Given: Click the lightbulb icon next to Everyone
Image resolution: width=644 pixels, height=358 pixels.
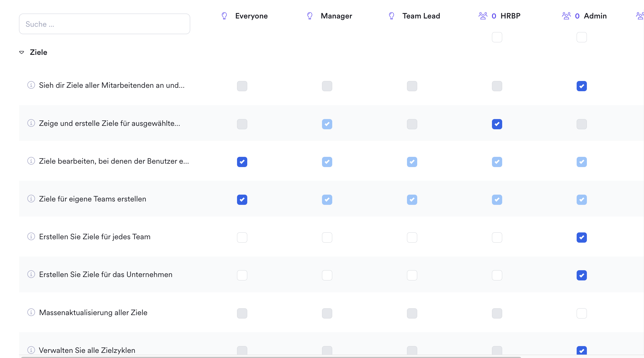Looking at the screenshot, I should (x=224, y=16).
